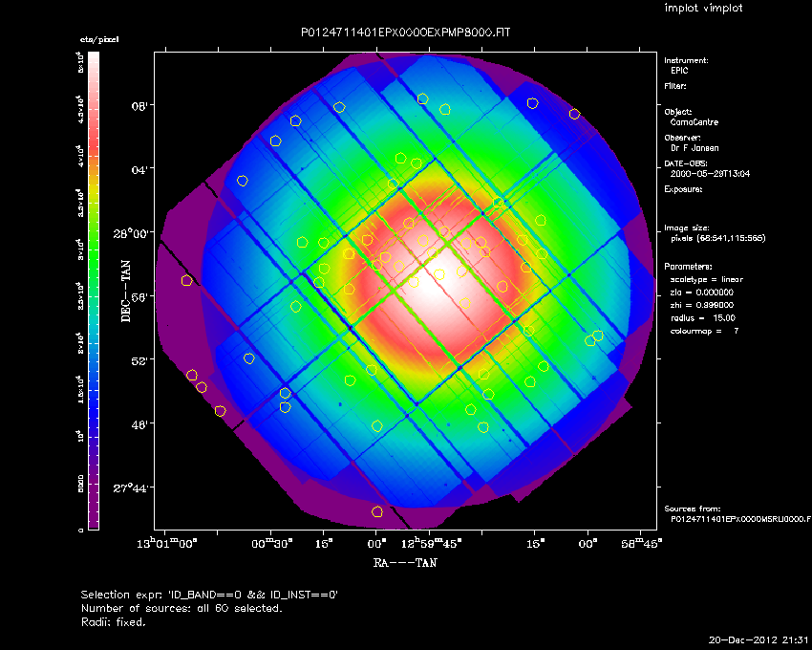Screen dimensions: 812x650
Task: Click the 'Observer:' heading
Action: [682, 138]
